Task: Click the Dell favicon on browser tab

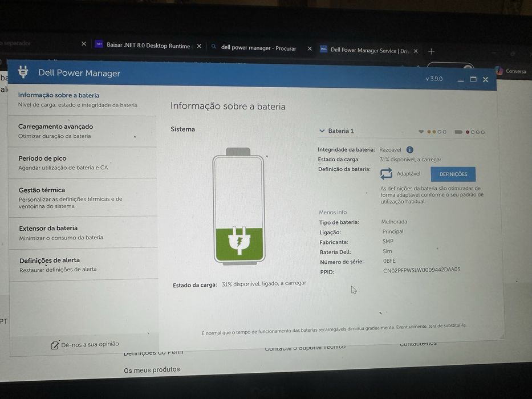Action: [x=324, y=49]
